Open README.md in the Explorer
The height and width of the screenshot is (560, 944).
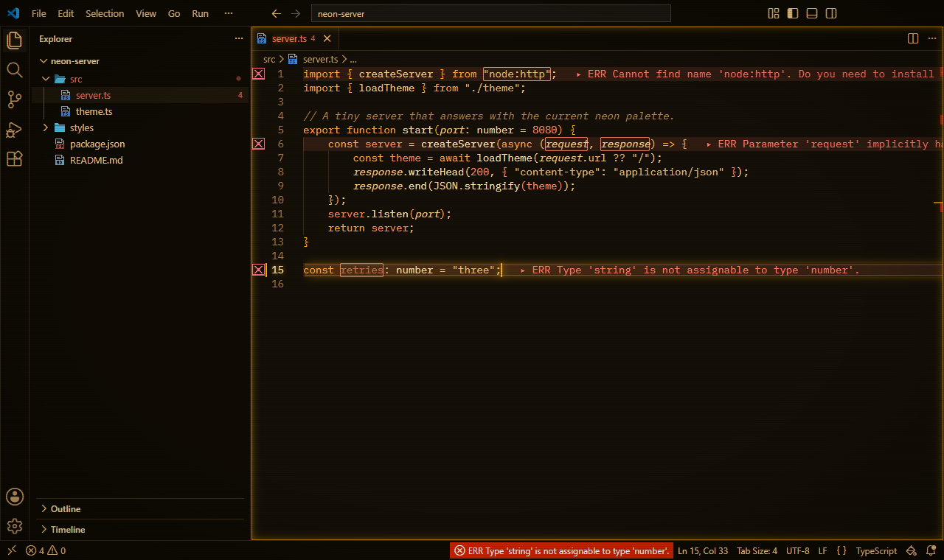(140, 160)
